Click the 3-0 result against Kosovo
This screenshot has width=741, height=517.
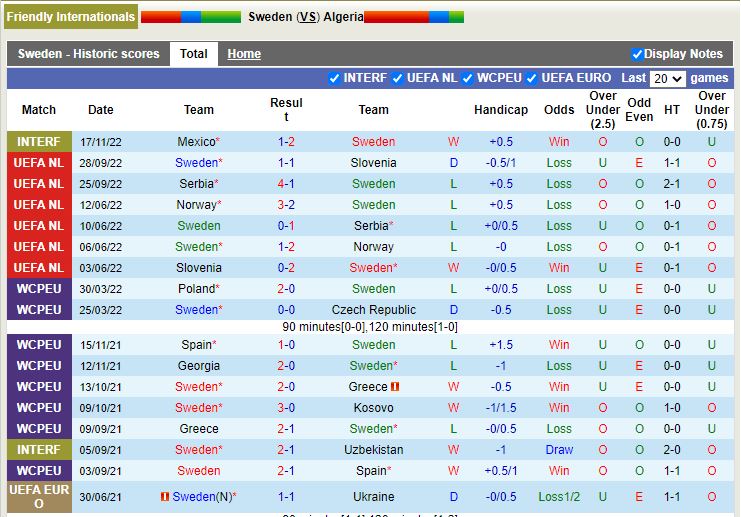[286, 408]
